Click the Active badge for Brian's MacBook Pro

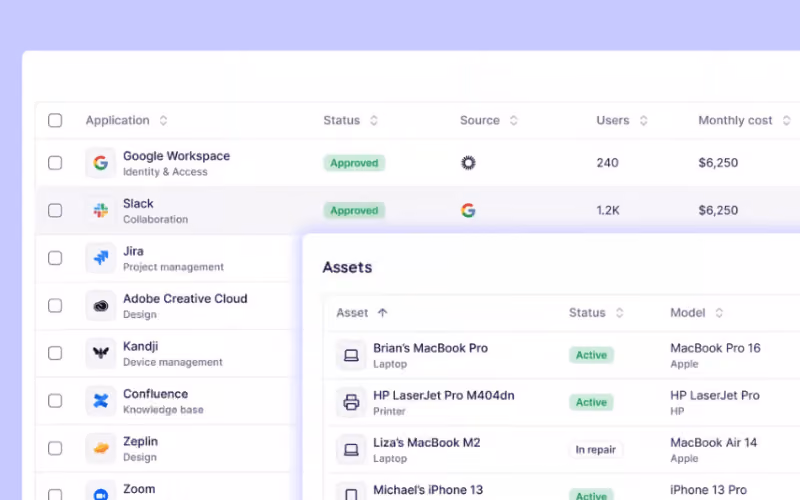(x=591, y=355)
